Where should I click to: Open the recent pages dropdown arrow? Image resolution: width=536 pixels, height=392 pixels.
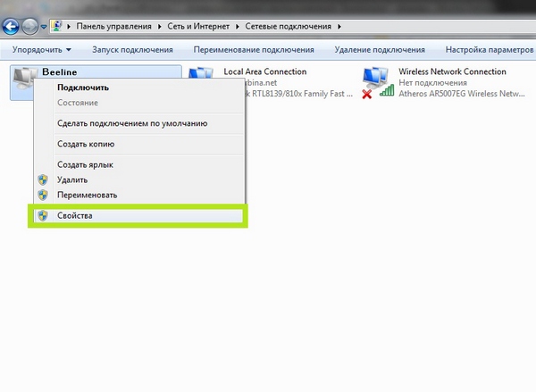coord(44,27)
